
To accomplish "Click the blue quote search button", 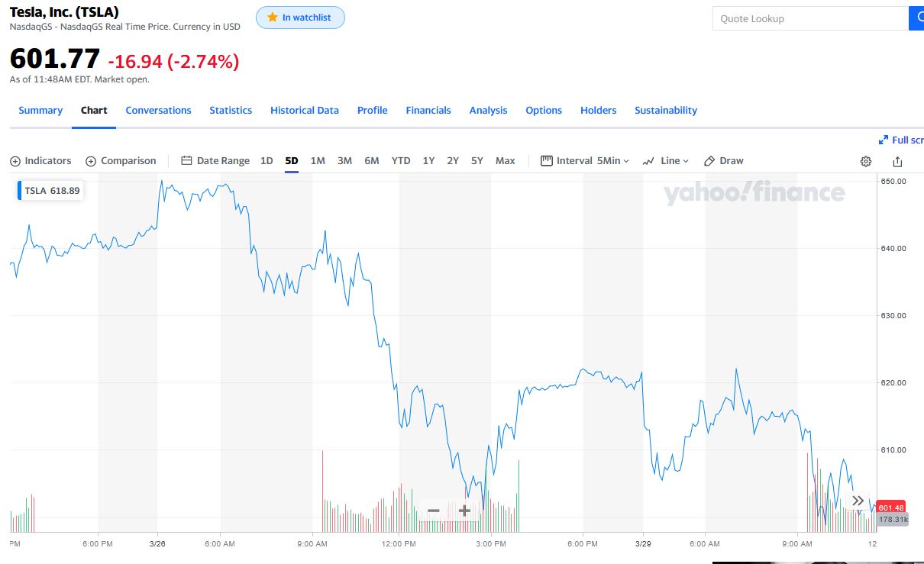I will (x=916, y=18).
